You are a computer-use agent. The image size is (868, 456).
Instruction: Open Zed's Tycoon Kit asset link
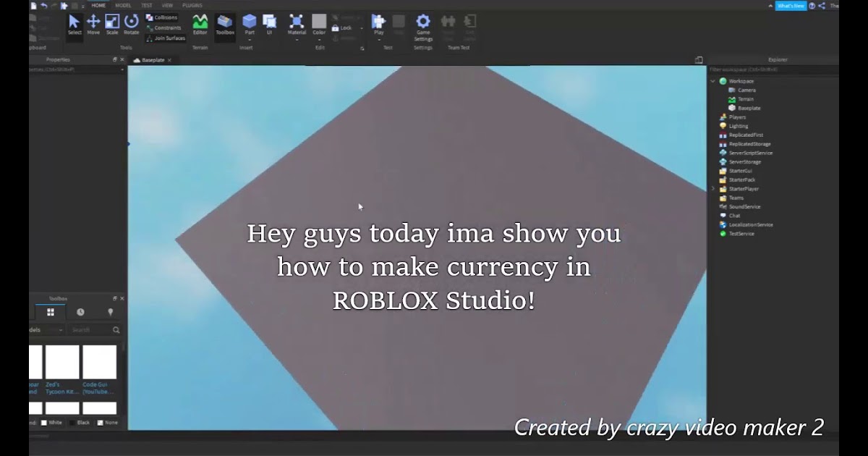point(61,388)
